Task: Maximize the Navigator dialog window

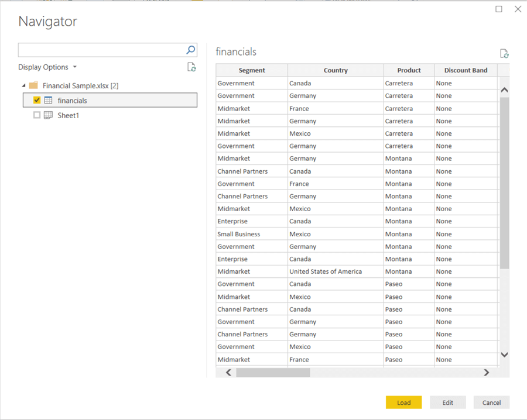Action: [499, 9]
